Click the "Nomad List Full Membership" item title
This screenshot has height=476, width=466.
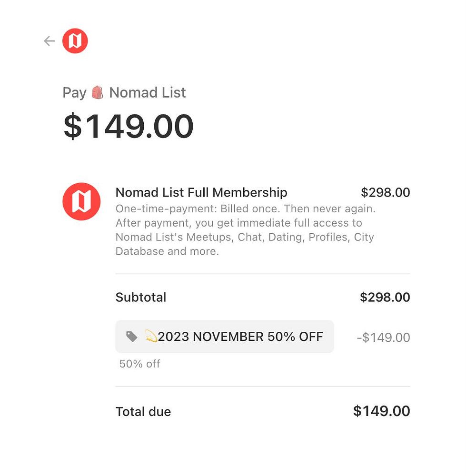tap(201, 192)
